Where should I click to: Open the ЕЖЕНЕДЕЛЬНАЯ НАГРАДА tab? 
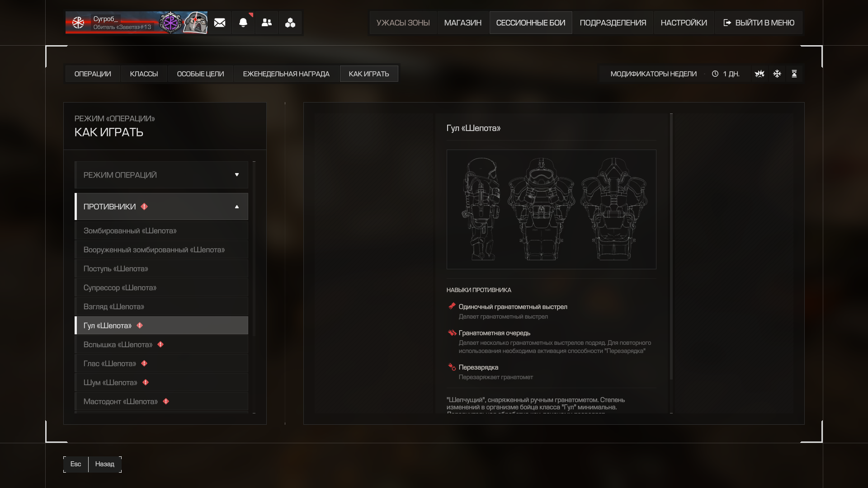[x=286, y=74]
